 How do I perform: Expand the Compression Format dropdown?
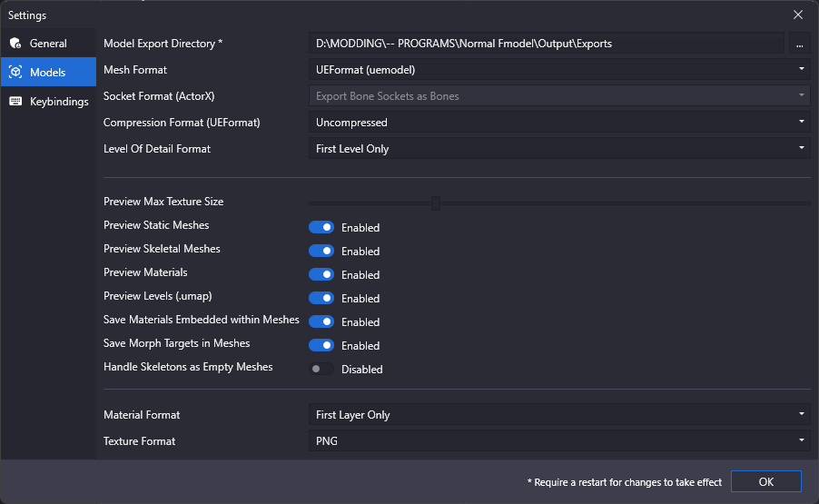pos(559,123)
